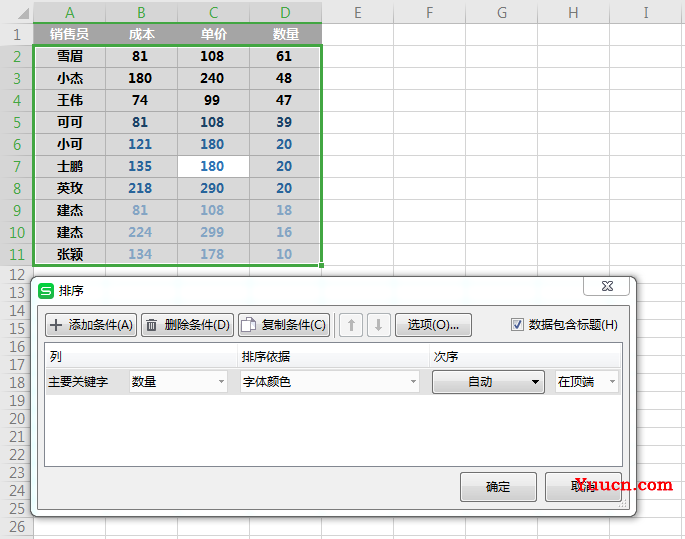Image resolution: width=685 pixels, height=539 pixels.
Task: Click header cell 成本
Action: coord(141,34)
